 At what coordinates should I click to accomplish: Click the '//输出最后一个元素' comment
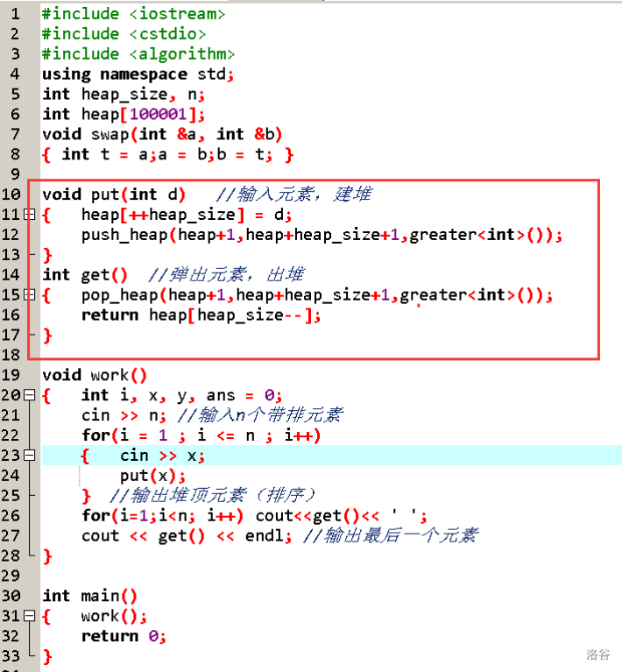coord(390,535)
